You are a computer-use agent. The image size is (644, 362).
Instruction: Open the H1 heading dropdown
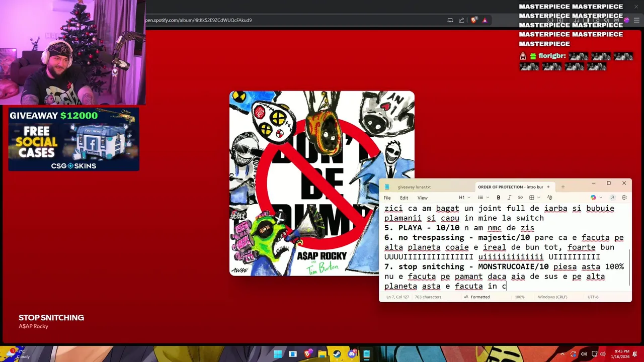[464, 198]
